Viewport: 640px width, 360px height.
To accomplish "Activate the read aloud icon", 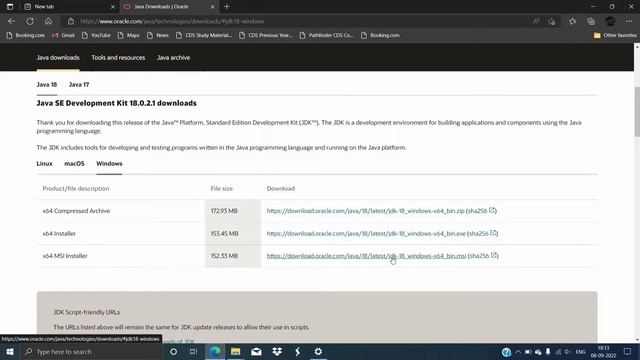I will pos(536,21).
